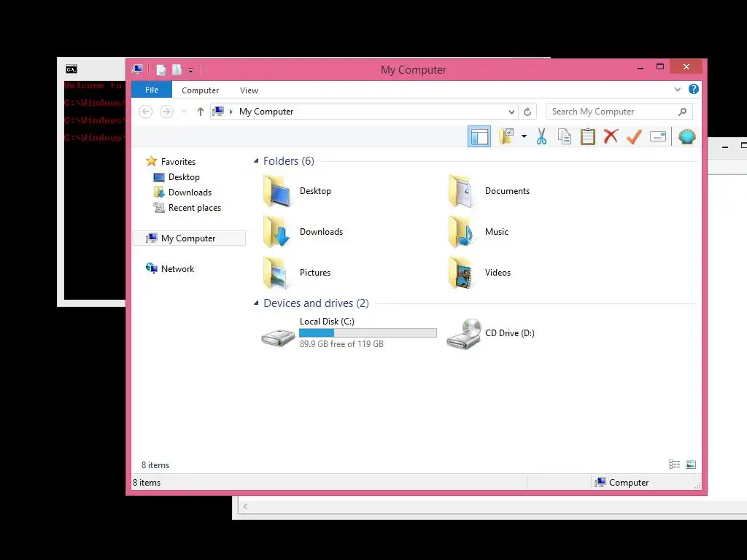Click the Rename toolbar icon
747x560 pixels.
pos(658,136)
